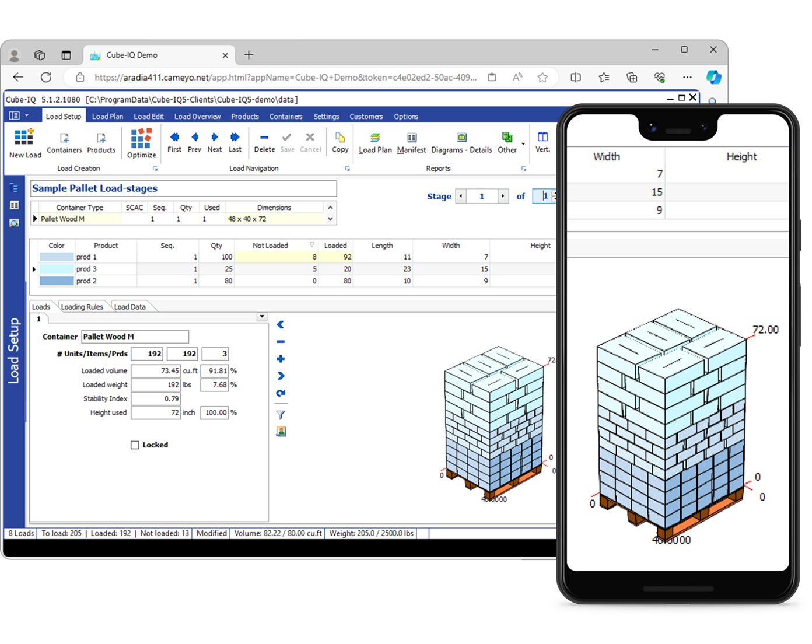The width and height of the screenshot is (812, 644).
Task: Run the Optimize tool
Action: 141,143
